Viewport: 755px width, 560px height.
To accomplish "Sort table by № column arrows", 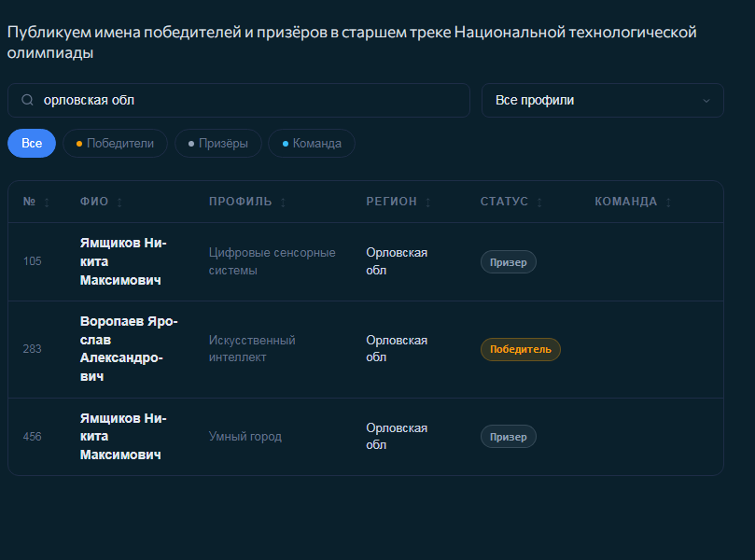I will pyautogui.click(x=47, y=203).
